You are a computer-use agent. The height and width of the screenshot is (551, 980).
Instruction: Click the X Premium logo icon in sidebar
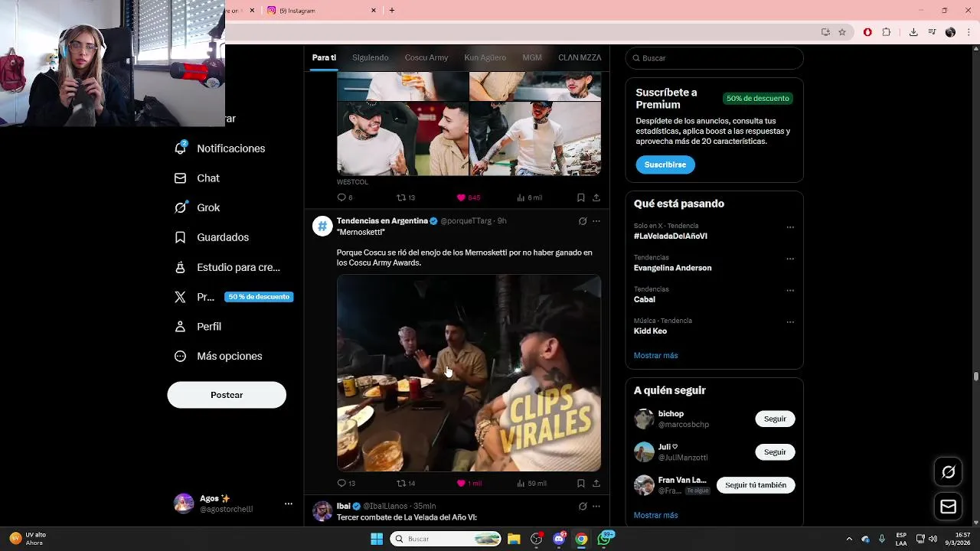tap(180, 297)
